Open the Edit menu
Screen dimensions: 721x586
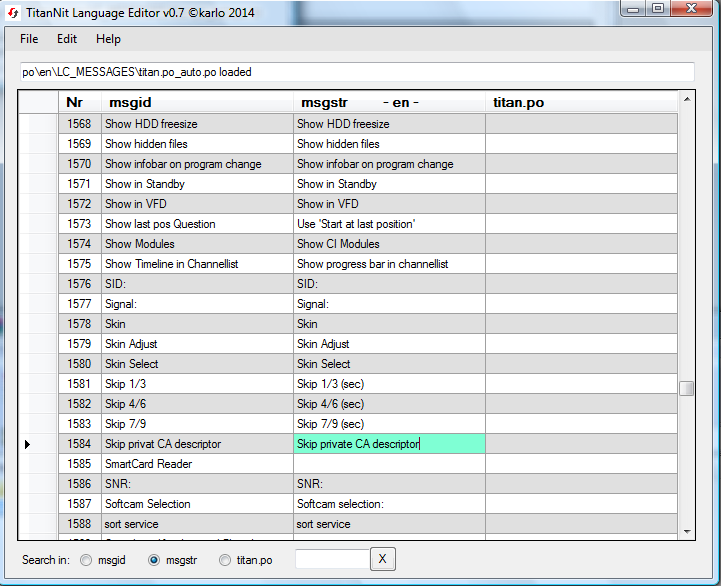pos(67,39)
